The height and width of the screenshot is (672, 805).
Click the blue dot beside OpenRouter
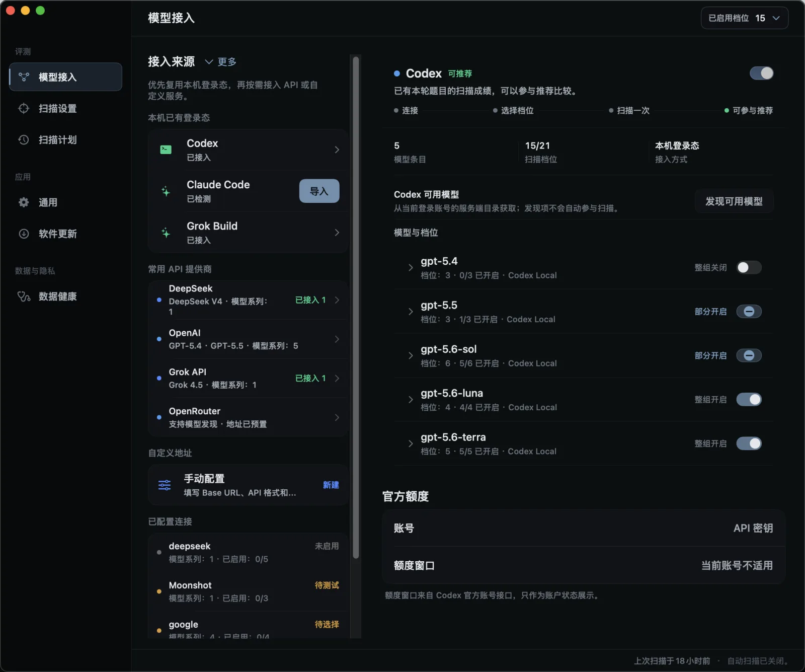pos(159,417)
